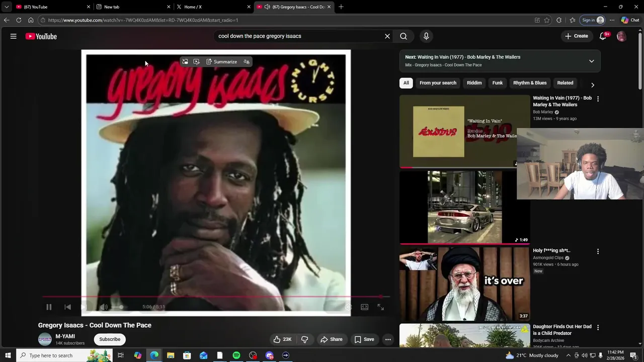
Task: Show hidden system tray icons
Action: point(569,355)
